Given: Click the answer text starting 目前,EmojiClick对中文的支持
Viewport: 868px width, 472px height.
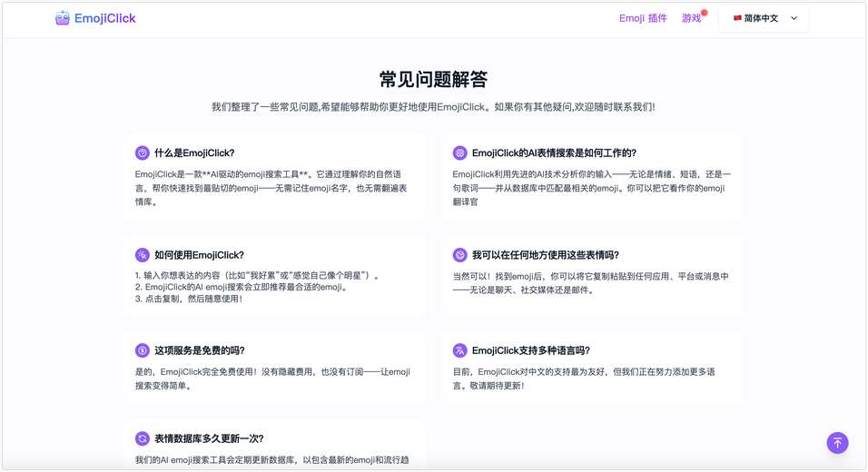Looking at the screenshot, I should pyautogui.click(x=584, y=379).
